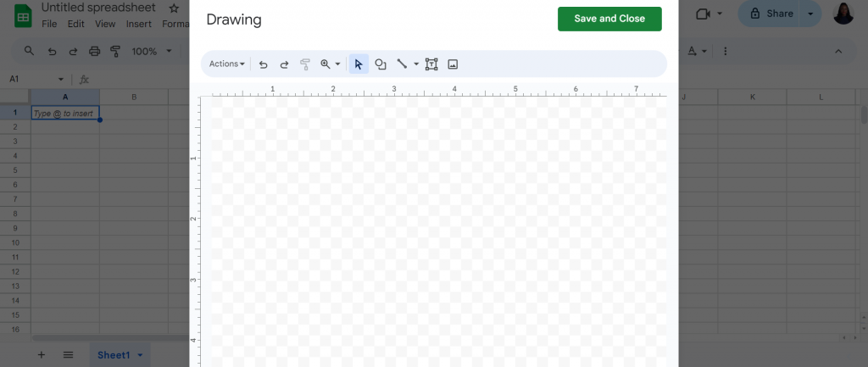Image resolution: width=868 pixels, height=367 pixels.
Task: Open the Shape tool
Action: click(381, 64)
